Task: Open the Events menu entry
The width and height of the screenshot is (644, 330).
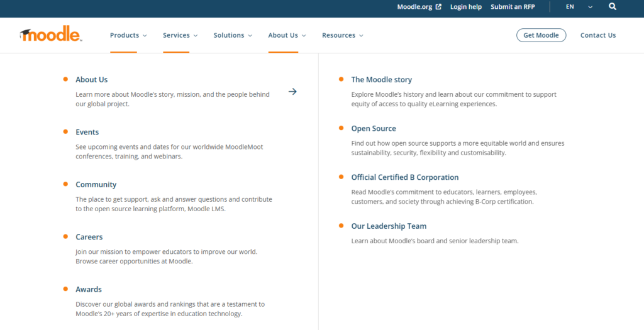Action: click(87, 132)
